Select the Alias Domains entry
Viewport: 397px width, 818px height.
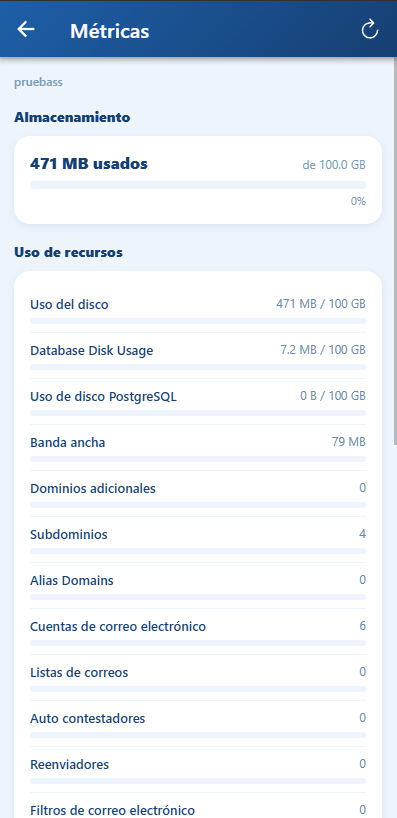click(x=198, y=585)
